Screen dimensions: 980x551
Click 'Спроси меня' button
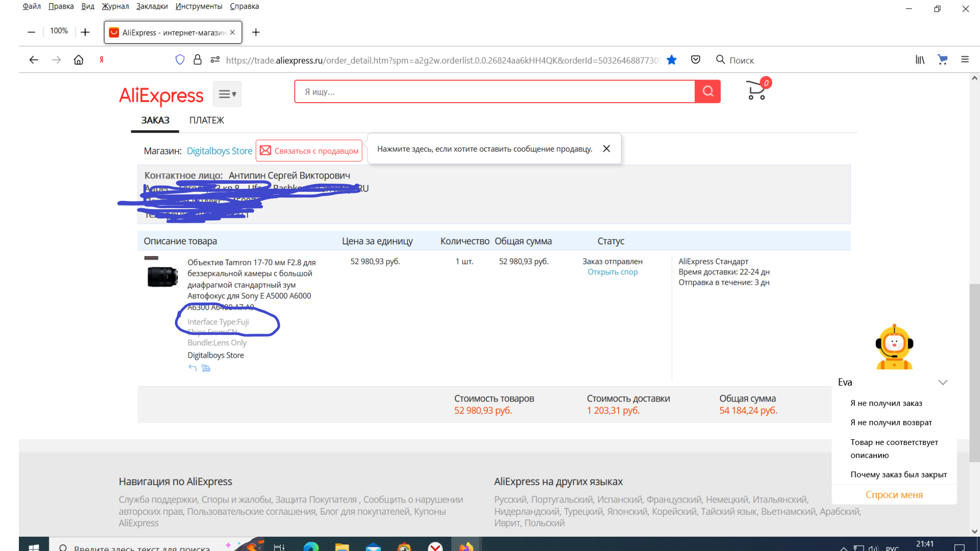[894, 495]
